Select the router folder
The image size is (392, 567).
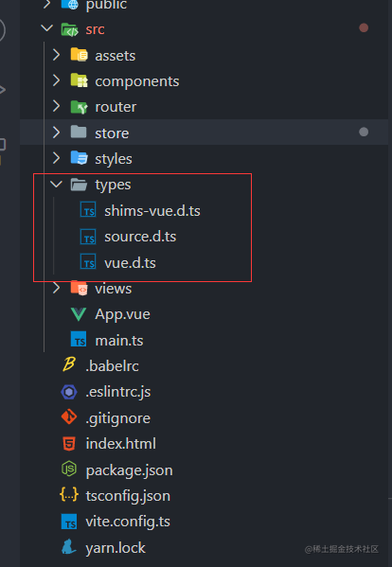coord(116,107)
